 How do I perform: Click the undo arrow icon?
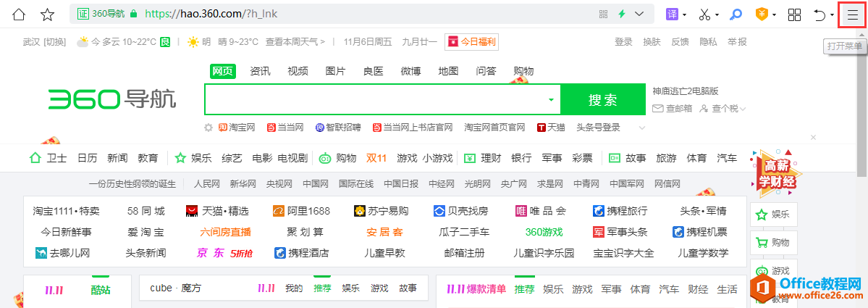(820, 14)
